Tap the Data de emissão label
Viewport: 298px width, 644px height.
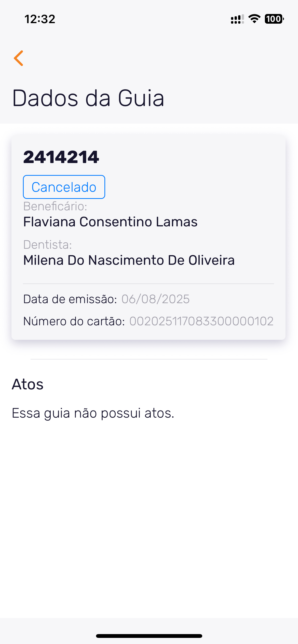(70, 299)
